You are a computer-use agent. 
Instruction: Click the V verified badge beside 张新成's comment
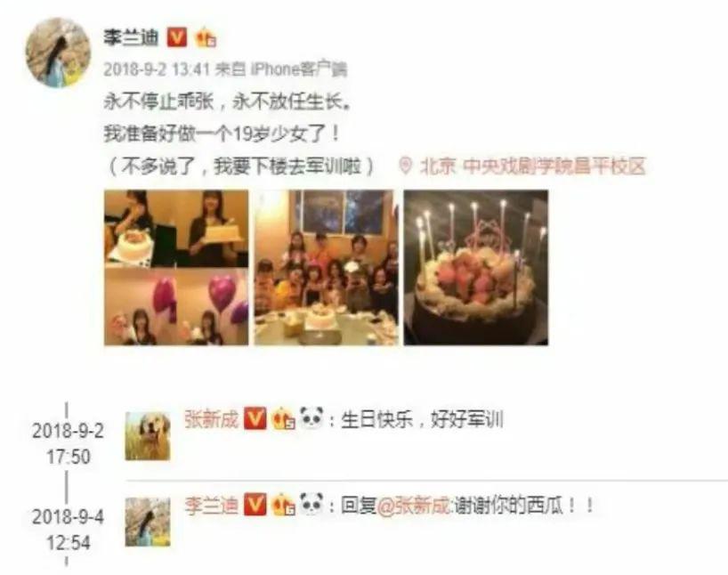[x=255, y=417]
